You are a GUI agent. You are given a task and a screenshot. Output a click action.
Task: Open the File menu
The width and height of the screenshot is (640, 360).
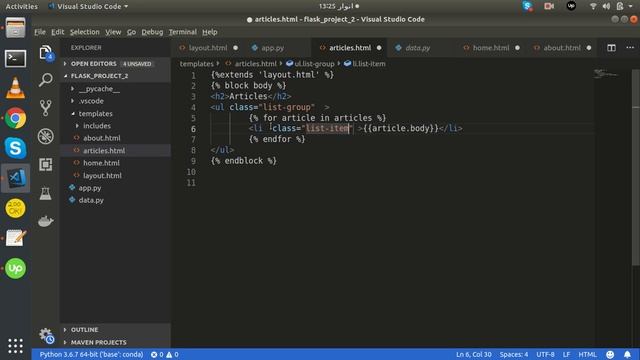tap(40, 32)
